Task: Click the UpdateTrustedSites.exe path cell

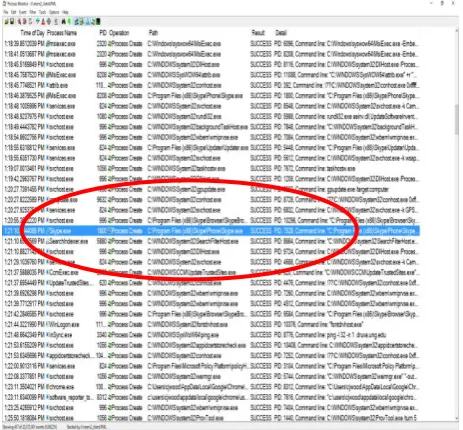Action: click(192, 272)
